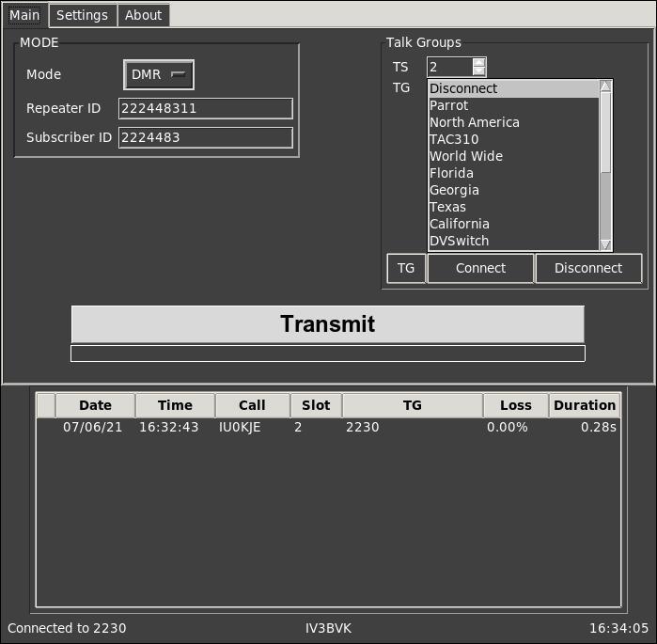
Task: Sort log by Loss column header
Action: pos(516,405)
